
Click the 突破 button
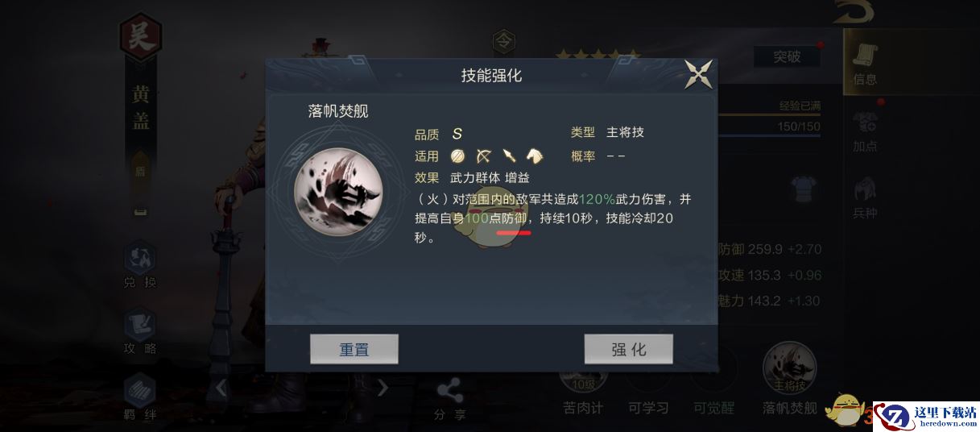[787, 56]
